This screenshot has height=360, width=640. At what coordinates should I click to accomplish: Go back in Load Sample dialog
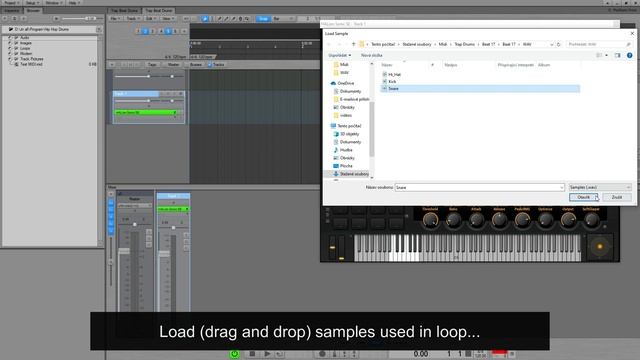(x=329, y=44)
